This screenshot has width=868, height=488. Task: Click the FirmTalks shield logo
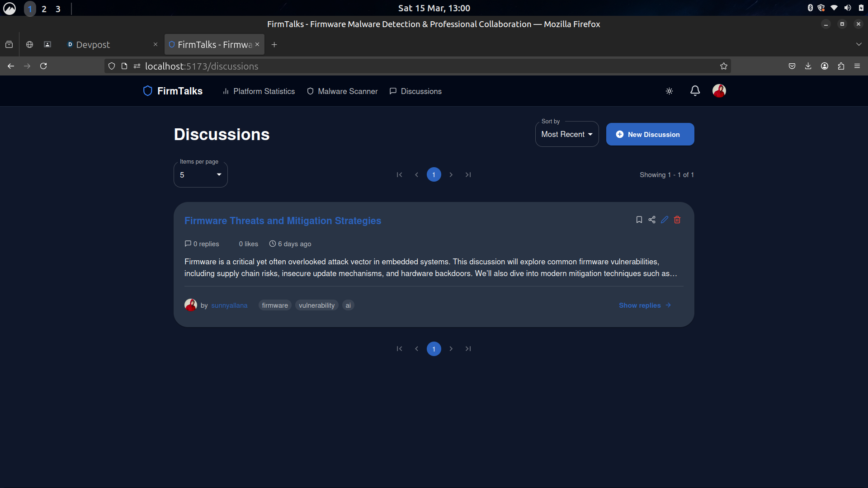click(x=147, y=91)
